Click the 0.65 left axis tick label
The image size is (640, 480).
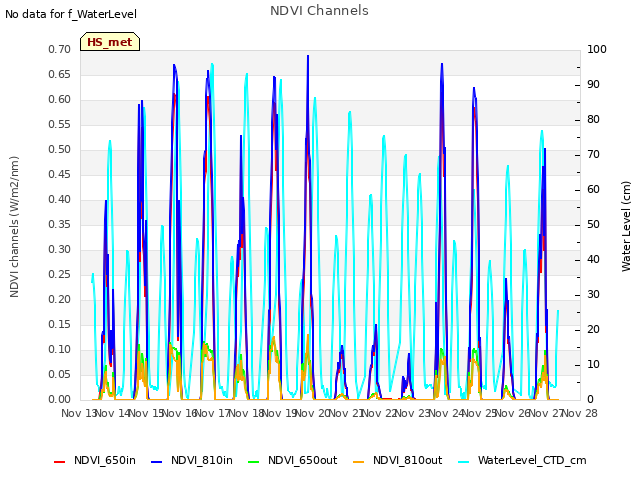coord(59,74)
